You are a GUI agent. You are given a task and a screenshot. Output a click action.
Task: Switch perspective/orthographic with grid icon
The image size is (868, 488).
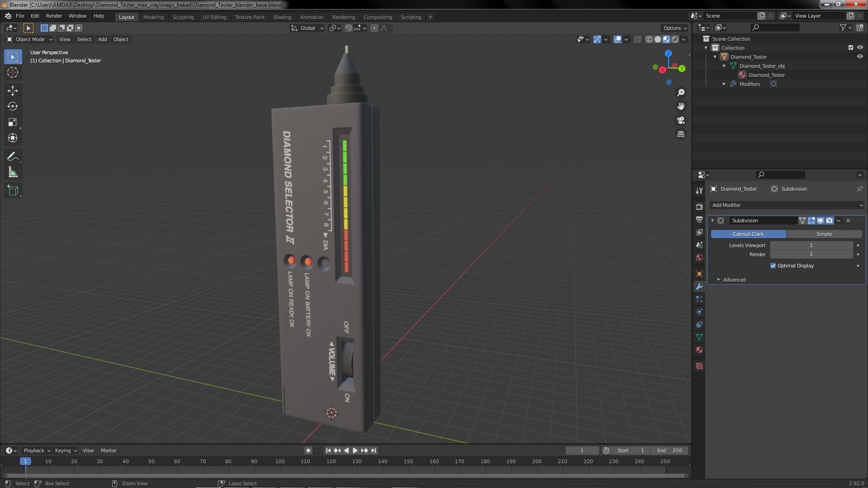tap(681, 134)
